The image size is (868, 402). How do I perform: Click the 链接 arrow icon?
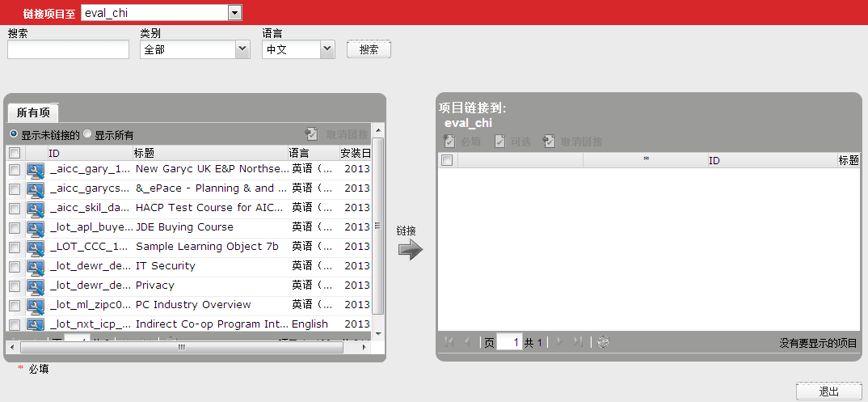pyautogui.click(x=411, y=250)
